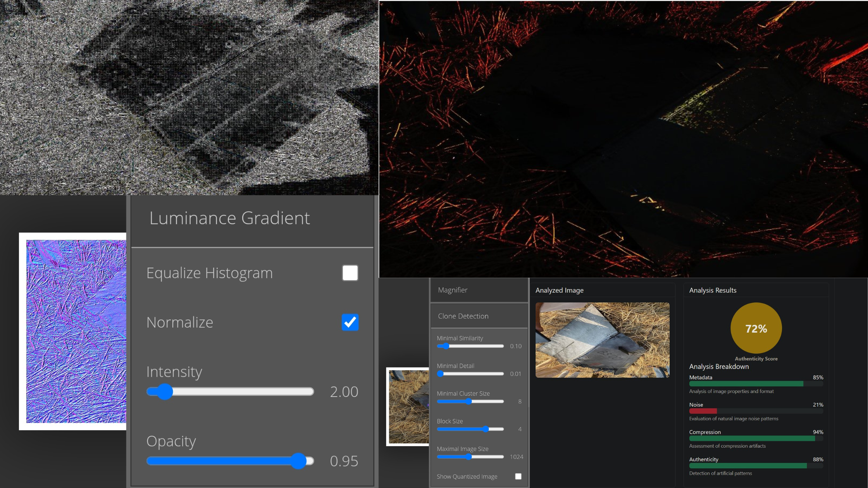Click the Intensity slider handle

(165, 392)
